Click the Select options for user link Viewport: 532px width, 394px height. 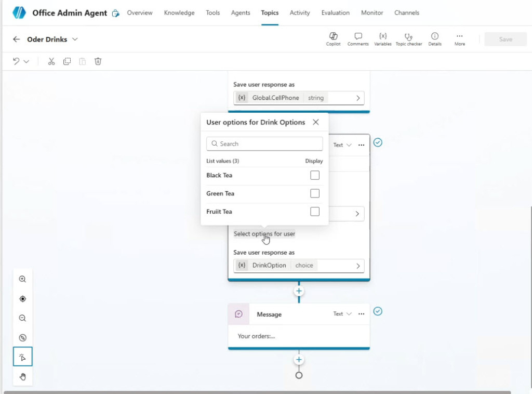(x=264, y=234)
